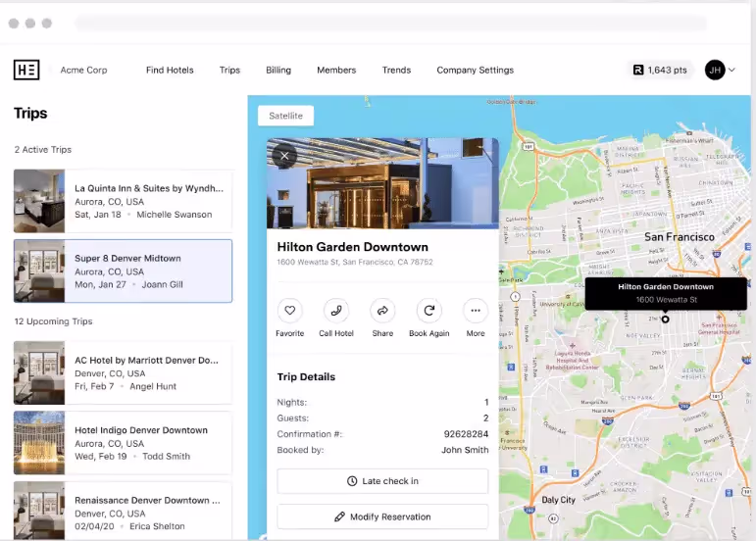Open Company Settings
This screenshot has height=541, width=756.
click(x=475, y=70)
